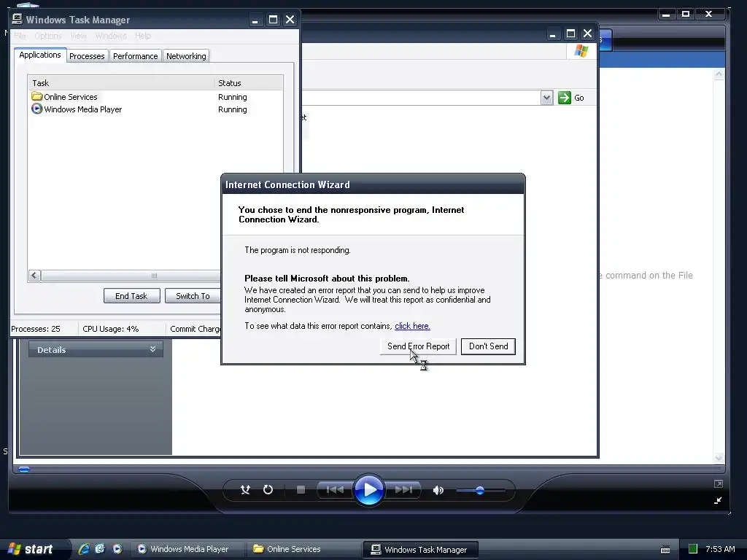Click the Windows flag logo in browser

point(581,50)
